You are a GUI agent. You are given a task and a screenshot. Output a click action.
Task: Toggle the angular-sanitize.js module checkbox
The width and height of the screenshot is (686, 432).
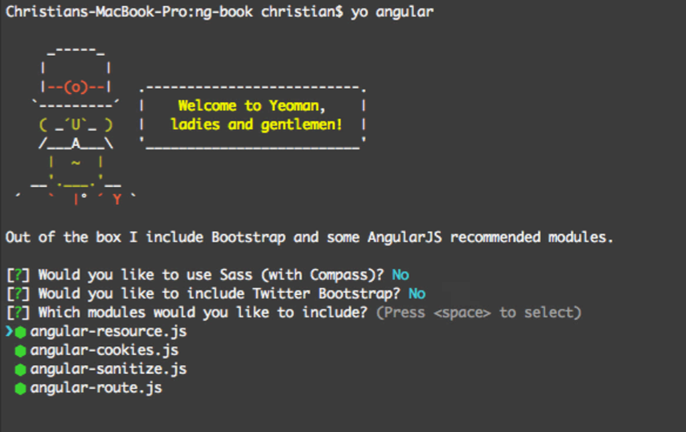[x=20, y=370]
